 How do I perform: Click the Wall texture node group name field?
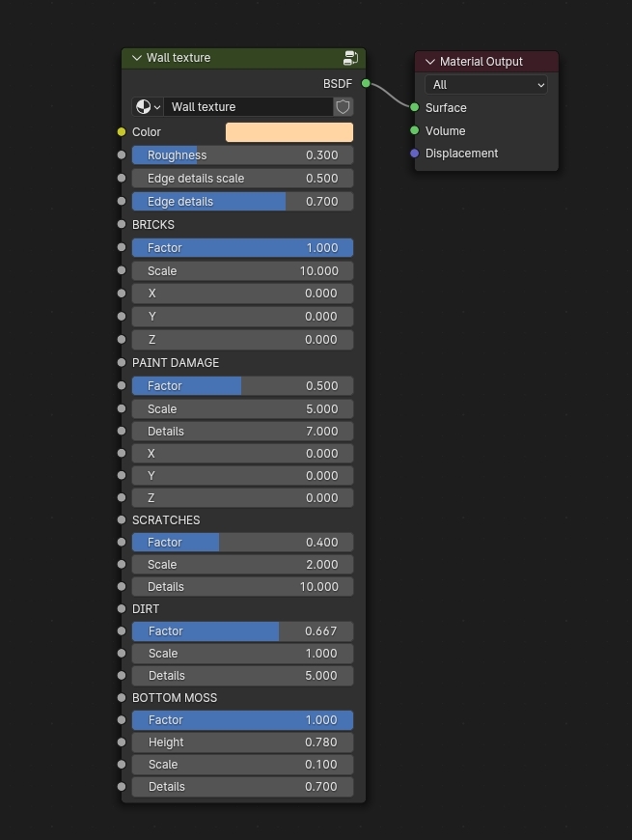(x=248, y=107)
